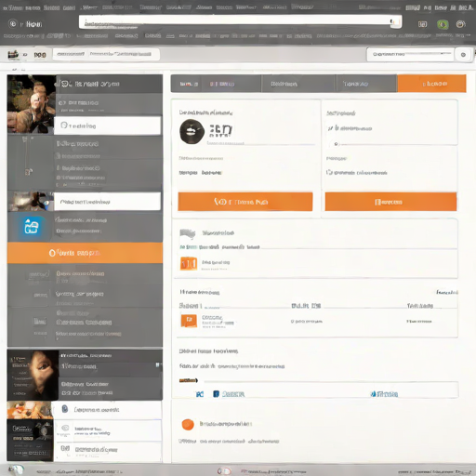Image resolution: width=476 pixels, height=476 pixels.
Task: Click the black round avatar in profile card
Action: 192,132
